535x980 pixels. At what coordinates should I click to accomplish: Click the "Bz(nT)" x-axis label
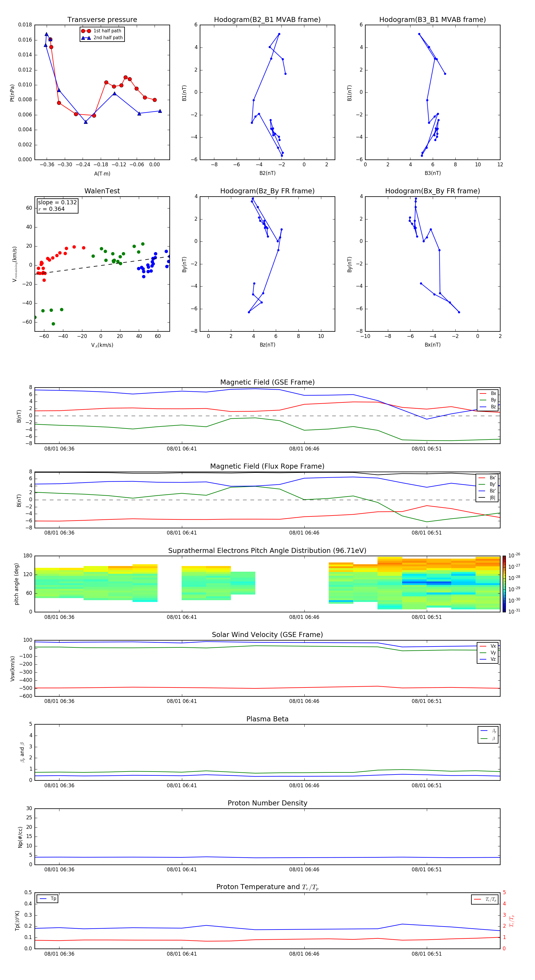point(267,345)
